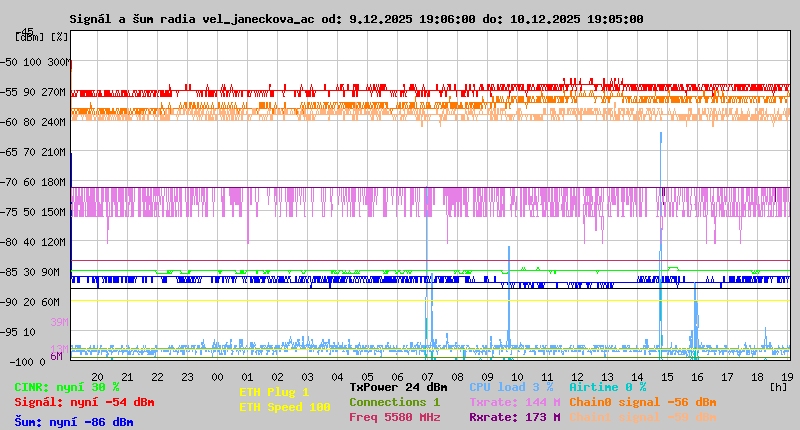
Task: Click the '20' hour tick on the time axis
Action: click(97, 377)
